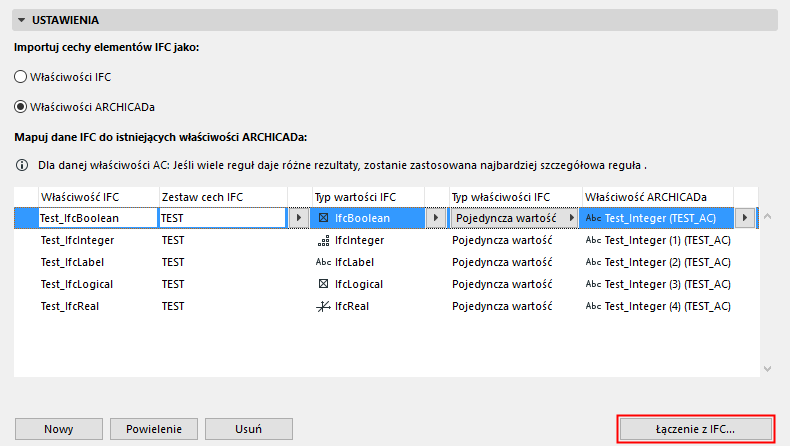
Task: Select the Test_IfcInteger row
Action: 386,240
